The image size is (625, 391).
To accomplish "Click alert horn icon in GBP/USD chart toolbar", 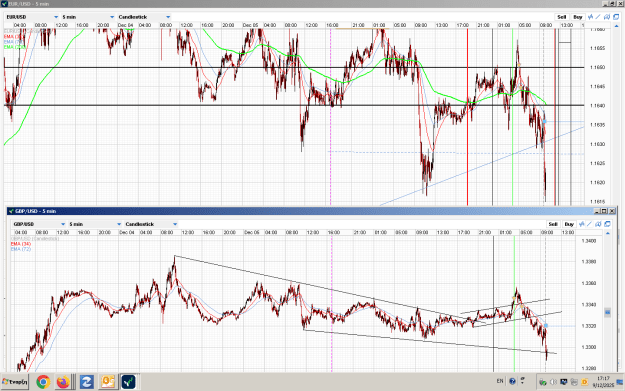I will [598, 224].
